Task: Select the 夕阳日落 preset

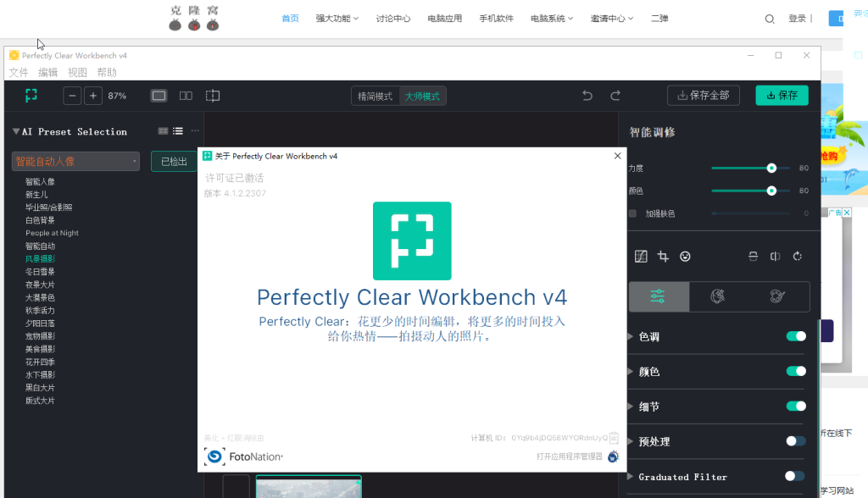Action: 40,324
